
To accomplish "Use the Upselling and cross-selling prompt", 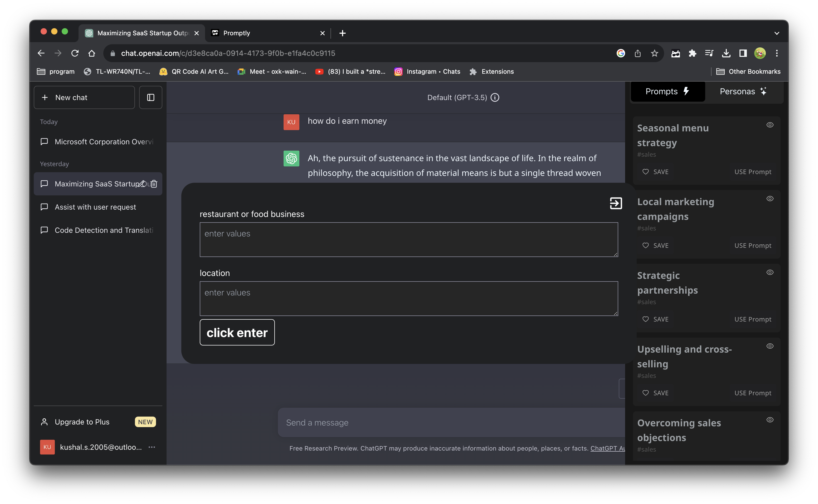I will pos(753,393).
